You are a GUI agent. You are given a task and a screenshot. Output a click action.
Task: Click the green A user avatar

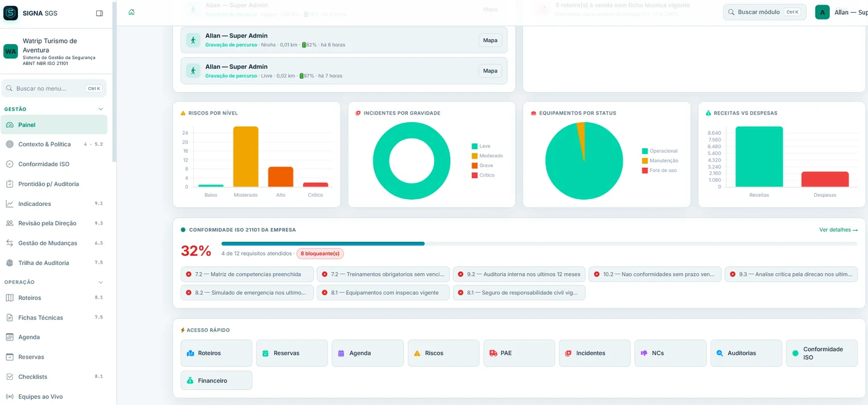click(822, 12)
